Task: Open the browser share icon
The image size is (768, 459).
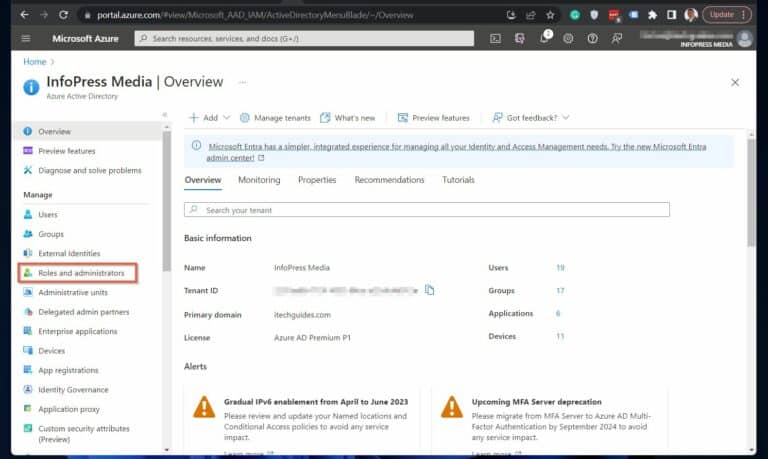Action: [530, 15]
